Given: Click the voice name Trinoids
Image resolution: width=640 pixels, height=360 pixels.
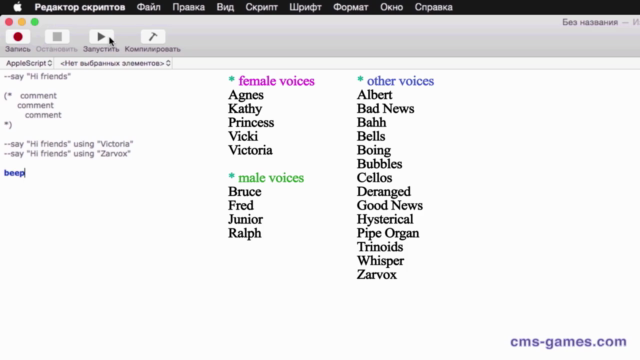Looking at the screenshot, I should click(380, 247).
